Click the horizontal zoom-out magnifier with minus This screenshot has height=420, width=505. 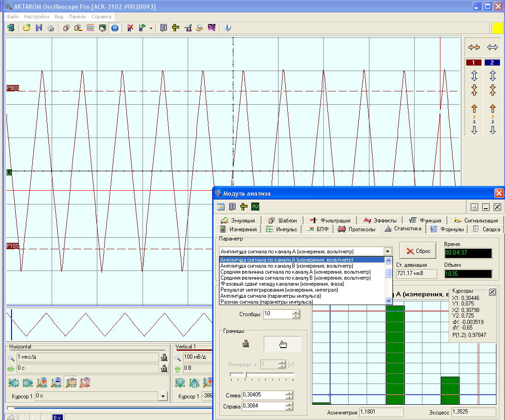(56, 382)
